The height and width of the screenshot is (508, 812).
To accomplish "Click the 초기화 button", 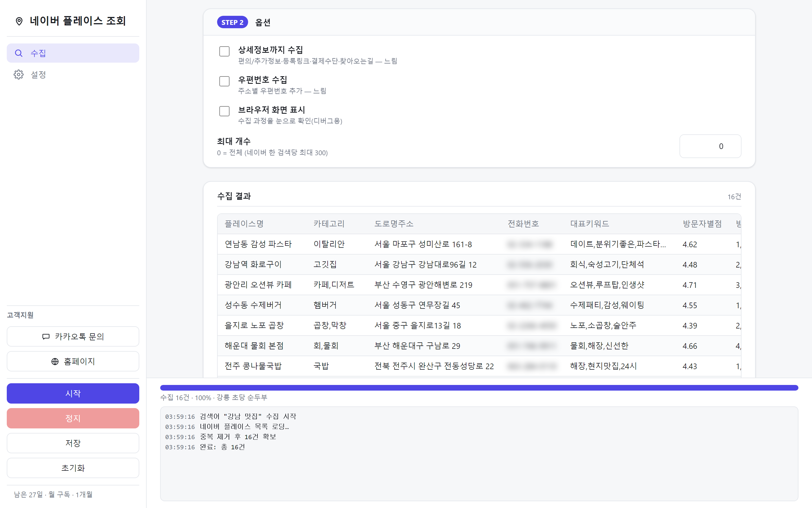I will [73, 468].
